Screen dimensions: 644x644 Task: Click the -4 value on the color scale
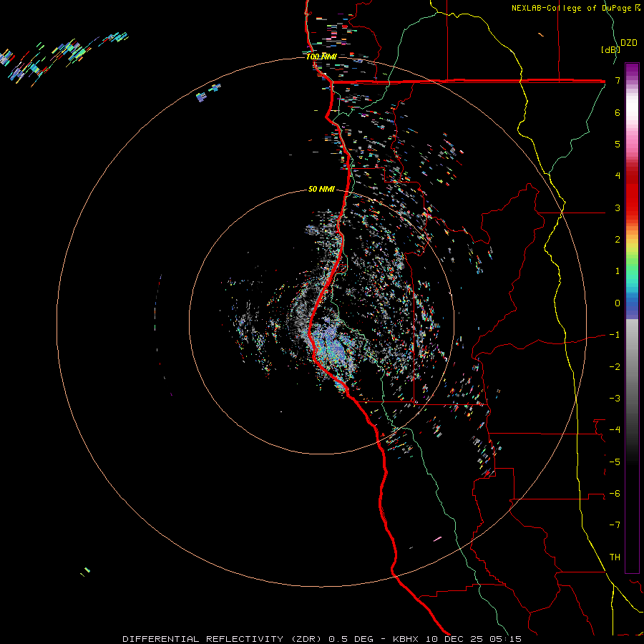615,430
